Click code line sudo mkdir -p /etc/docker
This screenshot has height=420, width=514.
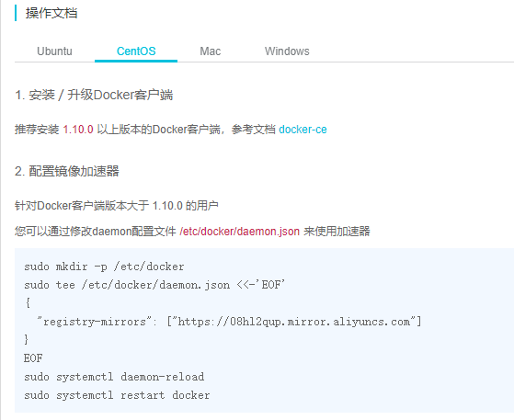pyautogui.click(x=104, y=267)
